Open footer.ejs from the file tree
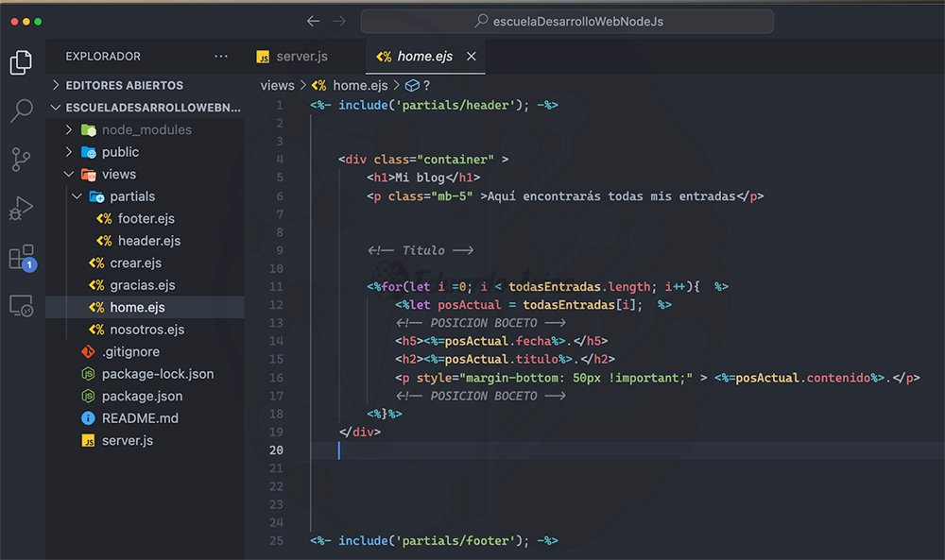The width and height of the screenshot is (945, 560). (146, 218)
